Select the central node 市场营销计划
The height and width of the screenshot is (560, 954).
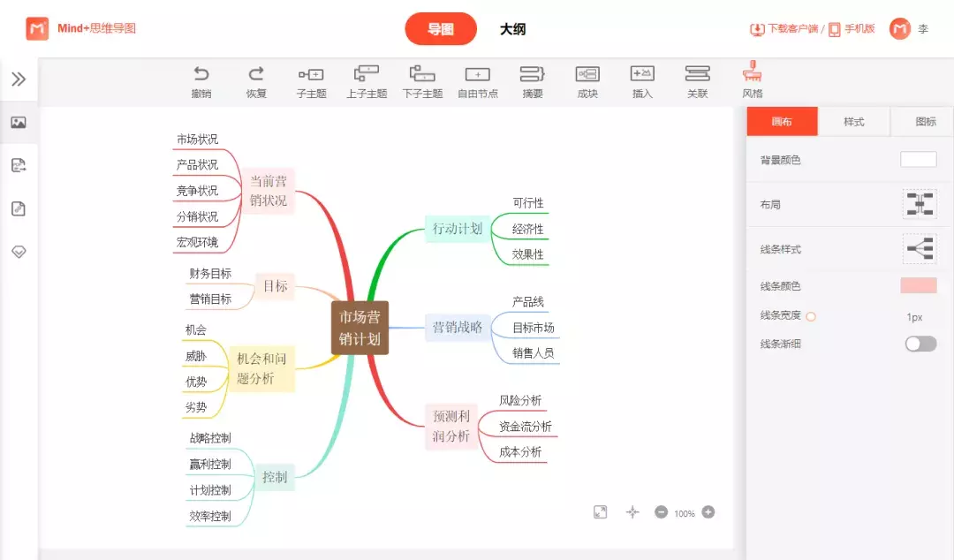click(x=360, y=328)
